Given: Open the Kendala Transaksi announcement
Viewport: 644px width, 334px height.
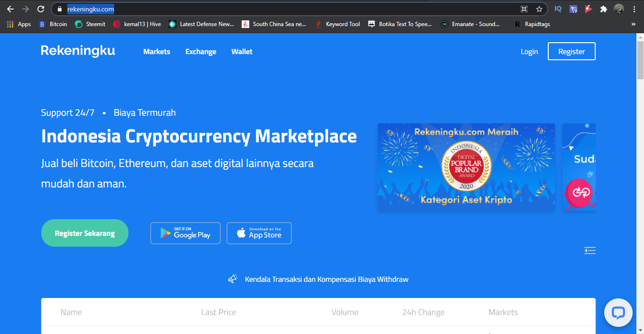Looking at the screenshot, I should (327, 279).
